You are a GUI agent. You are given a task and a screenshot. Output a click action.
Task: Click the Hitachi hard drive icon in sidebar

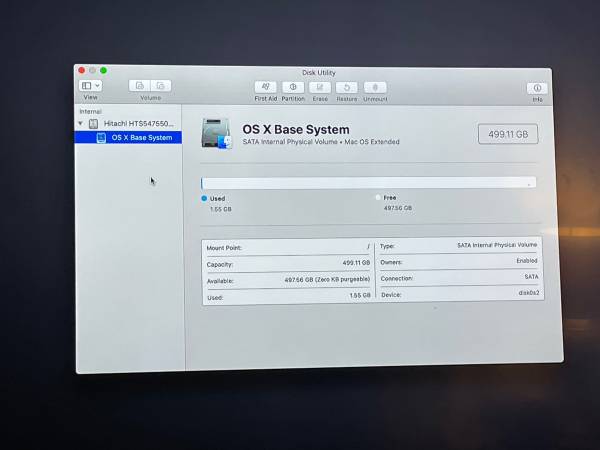coord(93,124)
